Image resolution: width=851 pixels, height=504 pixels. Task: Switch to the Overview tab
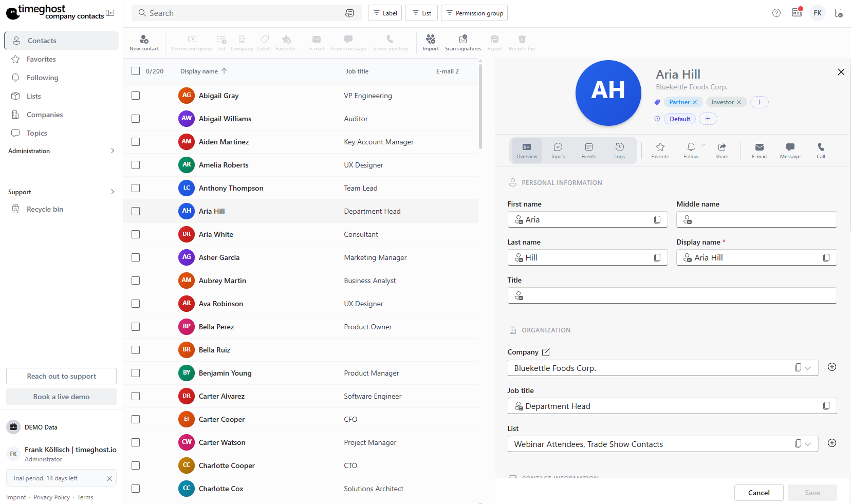coord(527,151)
